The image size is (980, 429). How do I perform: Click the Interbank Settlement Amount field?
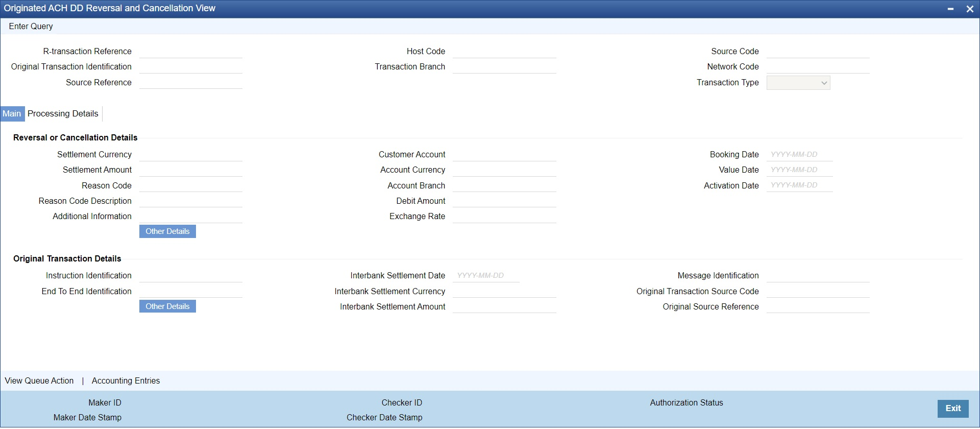tap(504, 307)
